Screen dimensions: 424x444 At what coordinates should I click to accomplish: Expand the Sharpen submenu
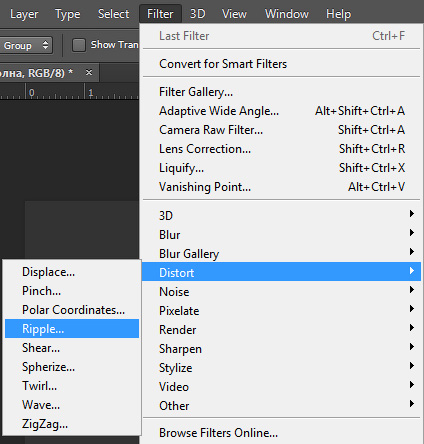pos(281,349)
